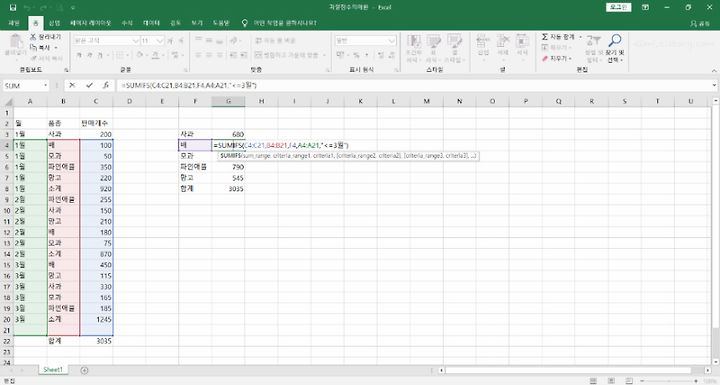Click Wrap Text icon
This screenshot has height=385, width=720.
tap(259, 41)
